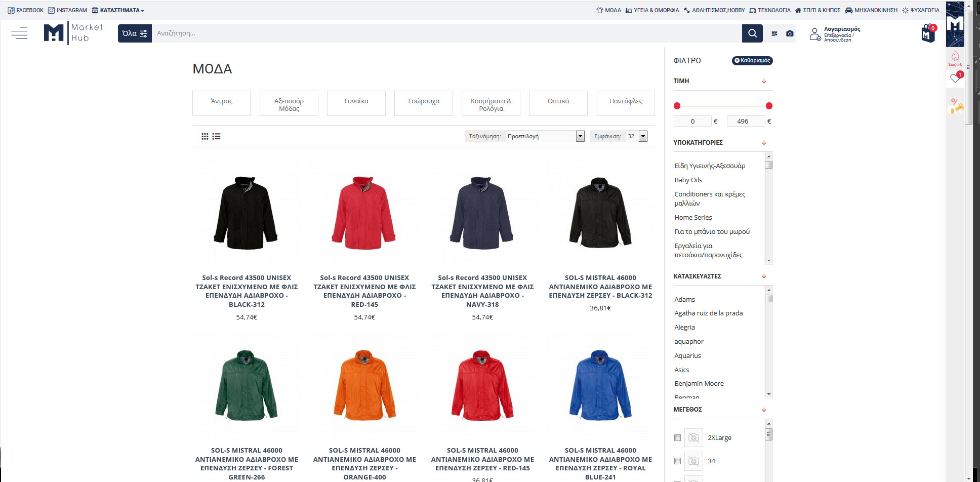Select the Παντόφλες category button

[x=626, y=103]
